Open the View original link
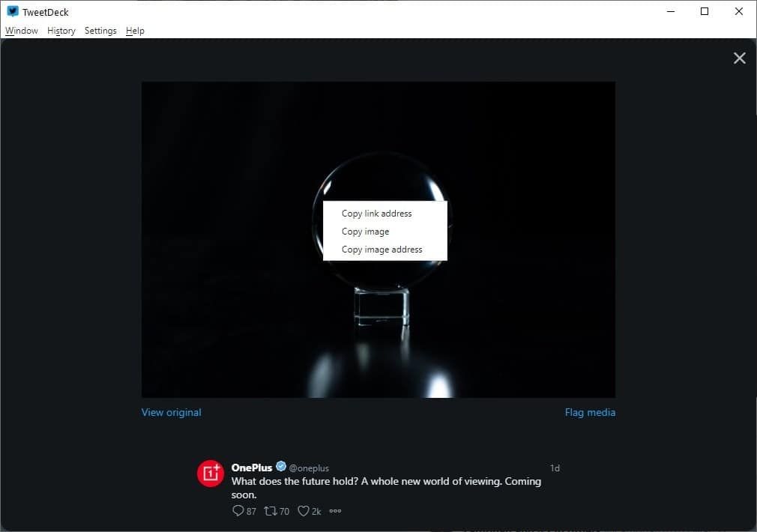 pyautogui.click(x=172, y=412)
